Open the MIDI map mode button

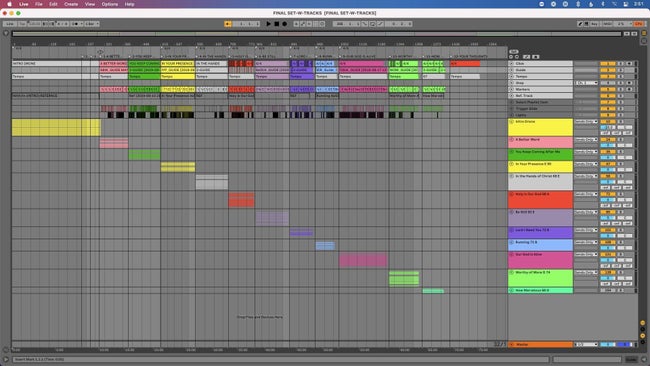[607, 24]
